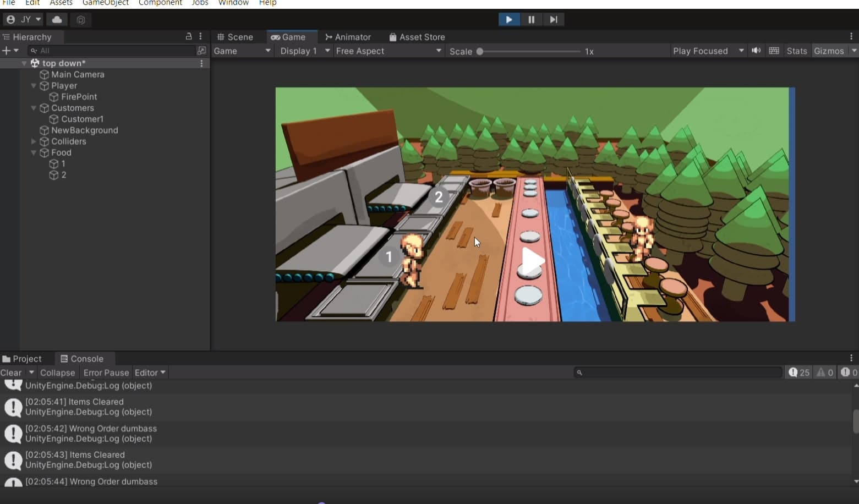Select FirePoint object
This screenshot has width=859, height=504.
tap(79, 97)
